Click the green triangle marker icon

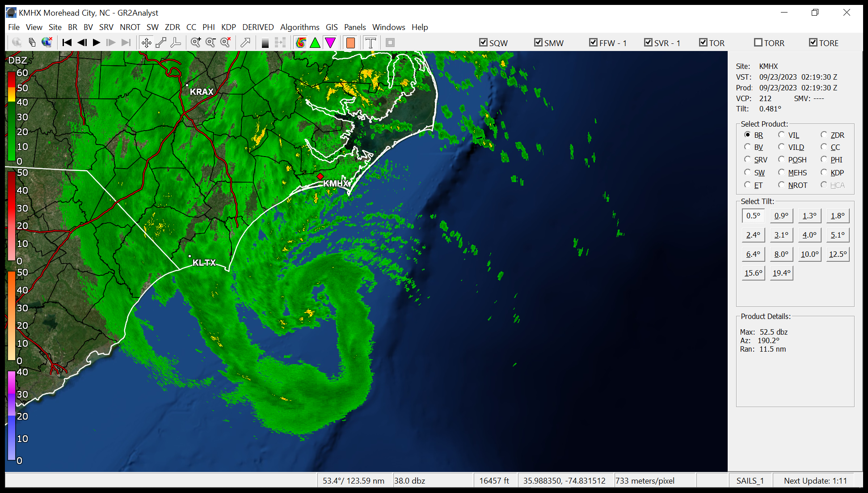click(315, 42)
